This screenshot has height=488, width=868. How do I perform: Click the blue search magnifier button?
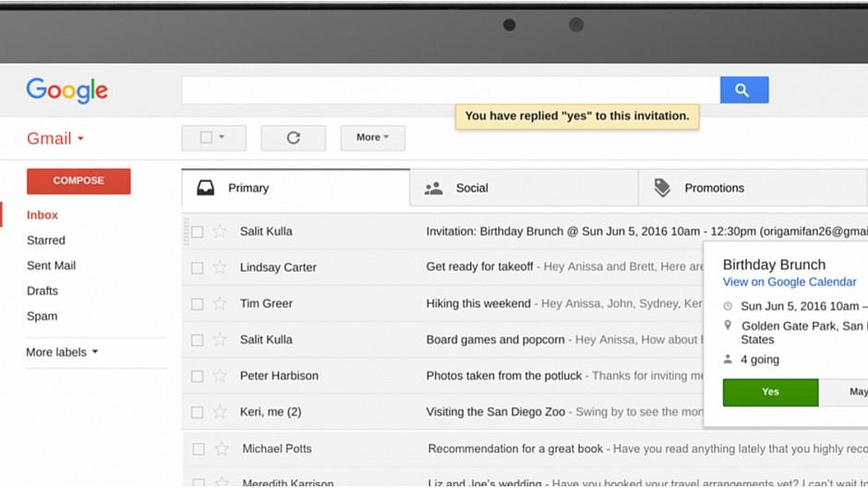click(x=744, y=90)
